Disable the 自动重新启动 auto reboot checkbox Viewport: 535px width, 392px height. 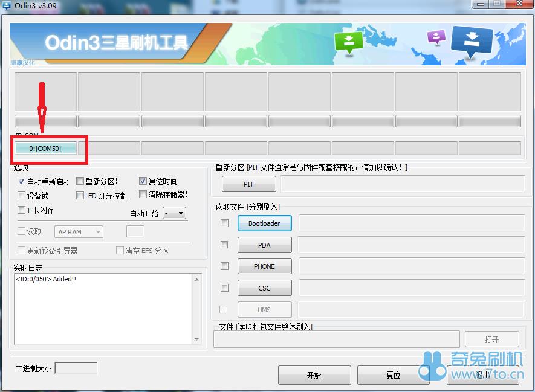(x=22, y=181)
